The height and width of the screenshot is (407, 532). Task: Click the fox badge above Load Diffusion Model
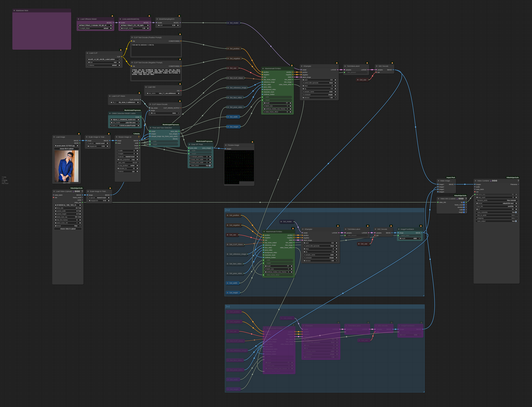pyautogui.click(x=112, y=16)
